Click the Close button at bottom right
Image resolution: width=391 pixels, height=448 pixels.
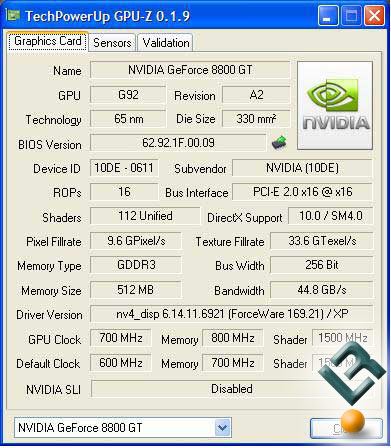click(346, 428)
